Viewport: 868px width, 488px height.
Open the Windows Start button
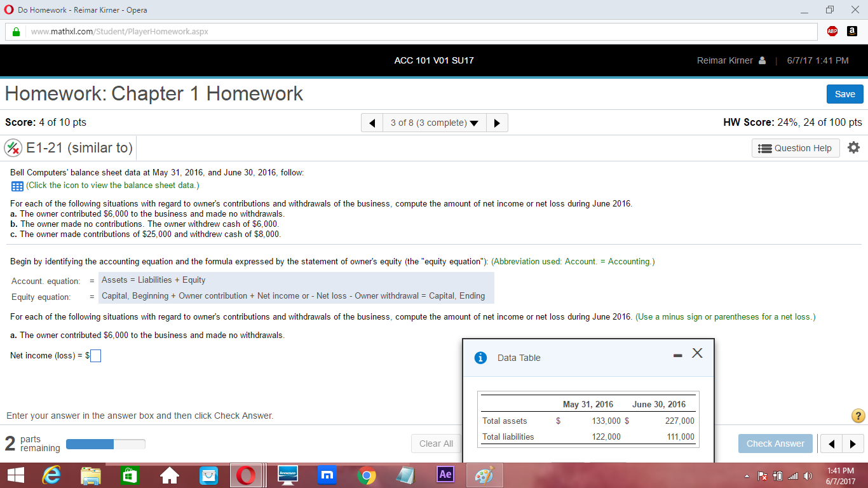pos(17,476)
